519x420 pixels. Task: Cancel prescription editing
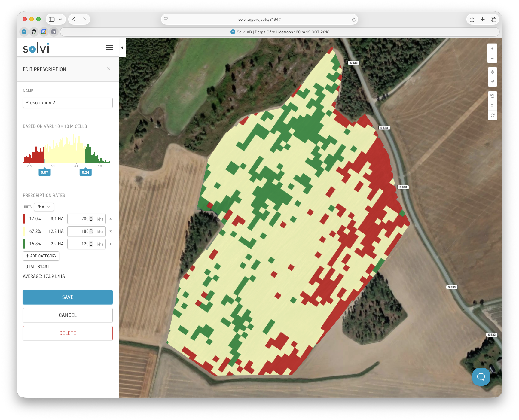(68, 315)
